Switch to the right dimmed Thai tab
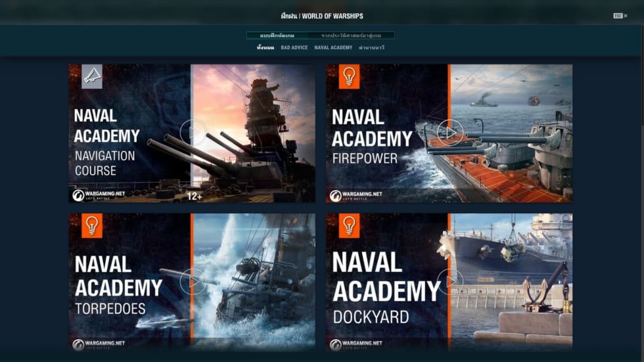Viewport: 644px width, 362px height. pyautogui.click(x=352, y=35)
